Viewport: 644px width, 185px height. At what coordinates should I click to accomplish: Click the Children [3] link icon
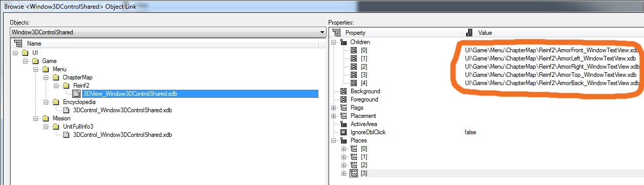354,75
